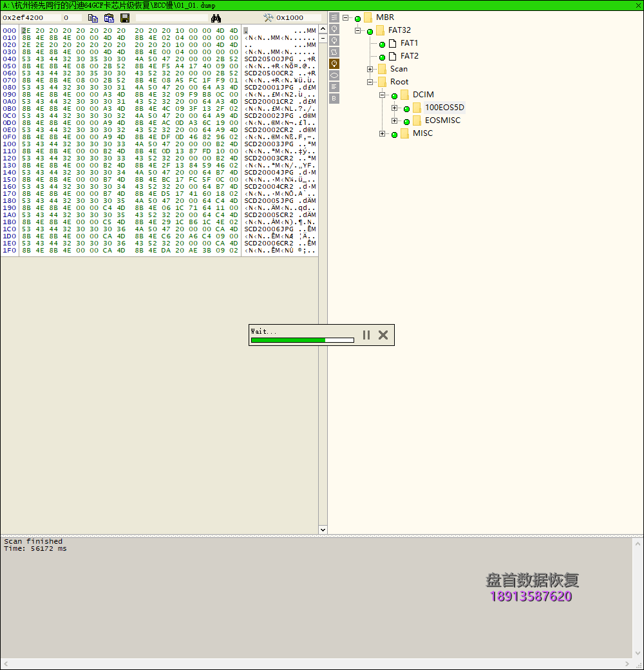The height and width of the screenshot is (670, 644).
Task: Open search with the binoculars icon
Action: click(x=216, y=18)
